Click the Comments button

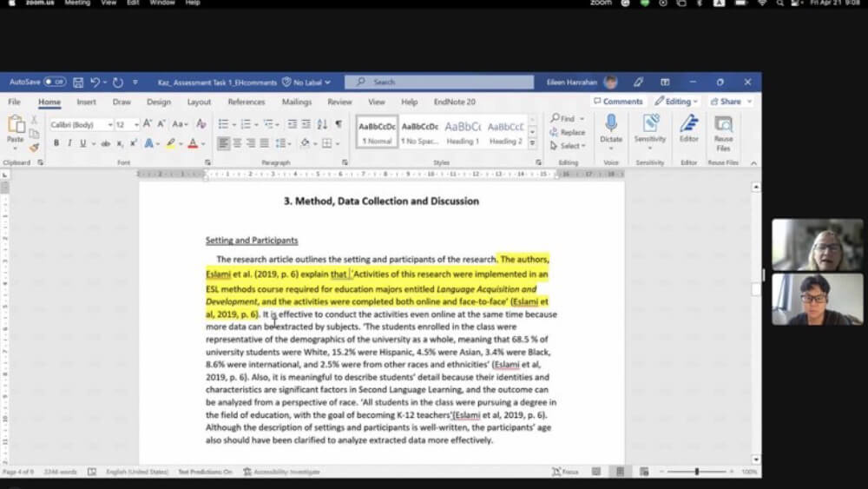[619, 102]
